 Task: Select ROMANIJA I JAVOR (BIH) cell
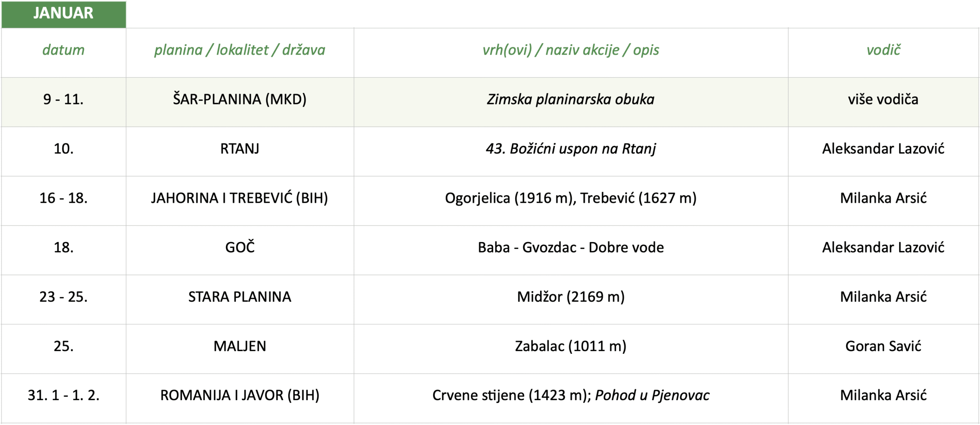240,396
